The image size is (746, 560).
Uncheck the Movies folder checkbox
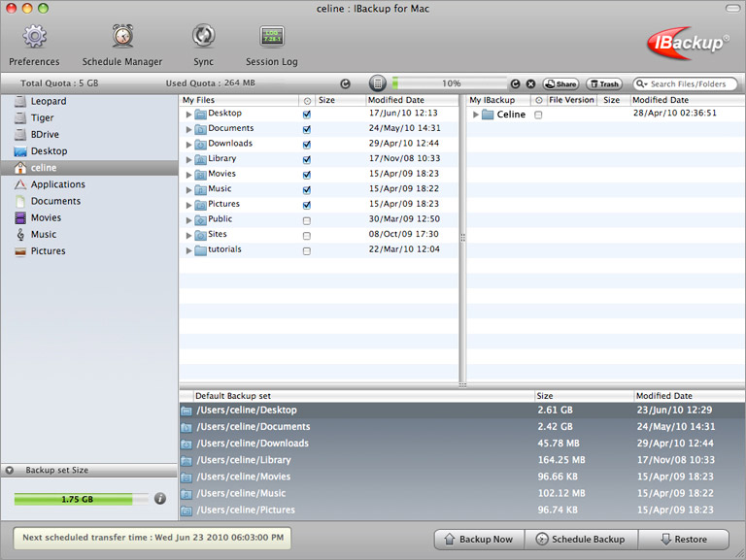click(307, 175)
